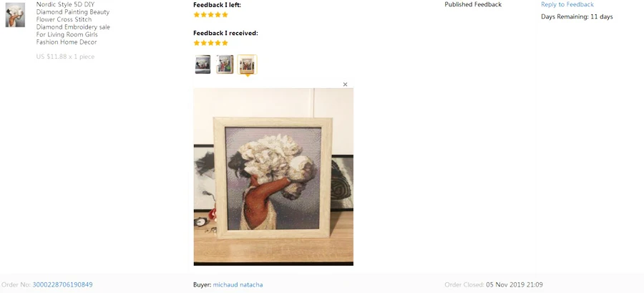Open the first feedback photo thumbnail
This screenshot has height=293, width=644.
pos(203,64)
